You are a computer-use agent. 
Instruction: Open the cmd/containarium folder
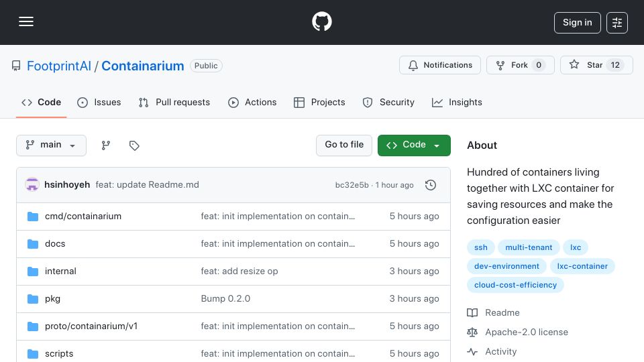[83, 217]
